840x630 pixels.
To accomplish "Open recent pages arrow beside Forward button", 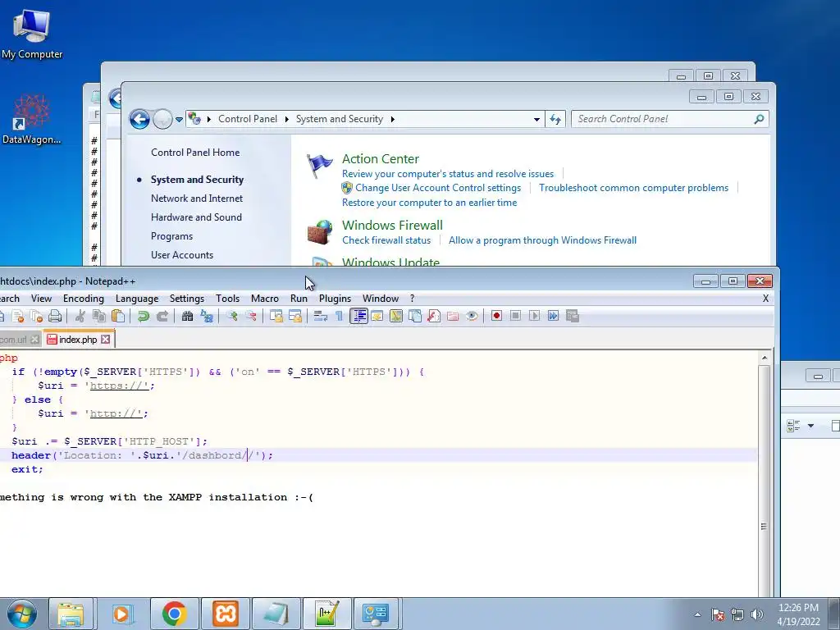I will tap(179, 120).
